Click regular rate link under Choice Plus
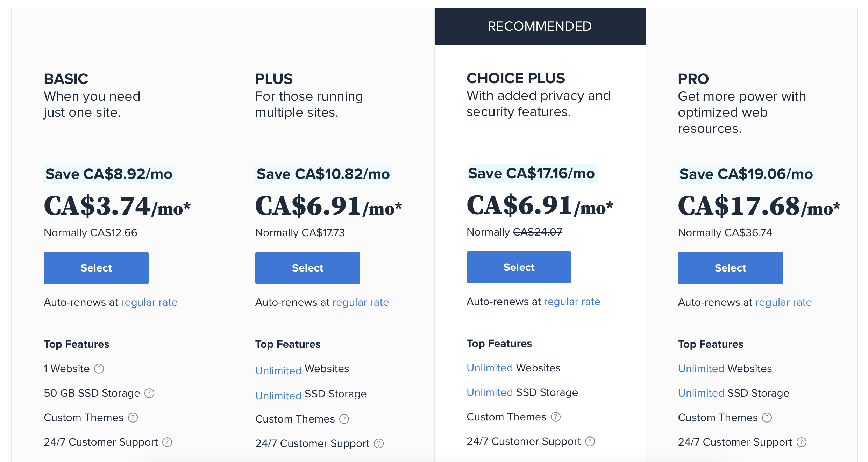The height and width of the screenshot is (462, 868). 572,302
